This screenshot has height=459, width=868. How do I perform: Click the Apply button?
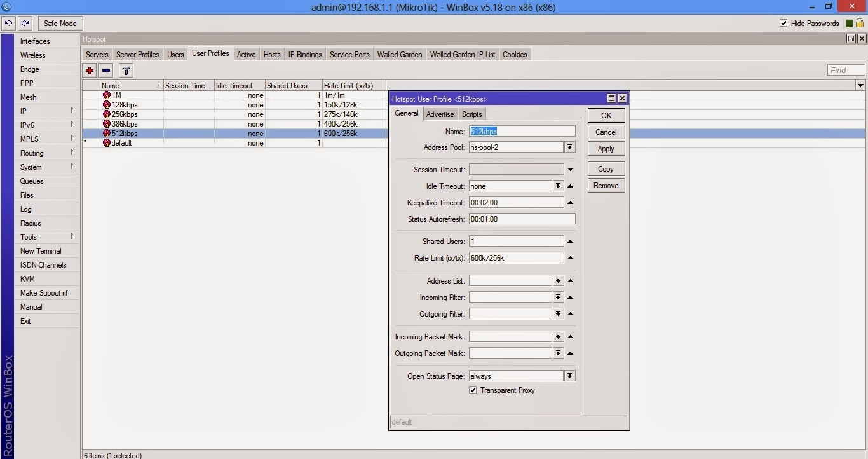tap(606, 149)
